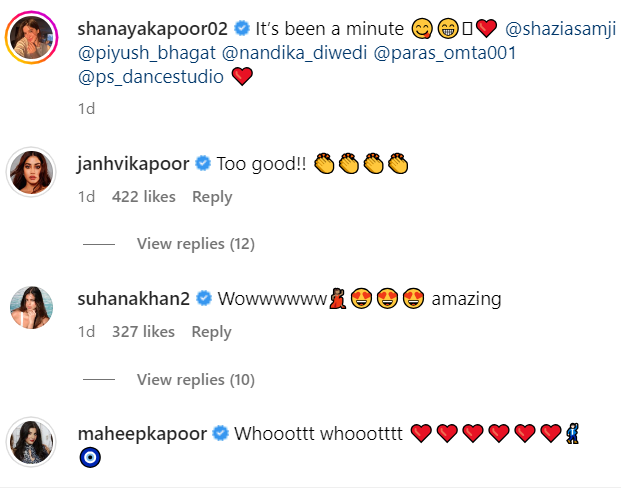Expand View replies (10) under suhanakhan2
621x488 pixels.
tap(196, 380)
